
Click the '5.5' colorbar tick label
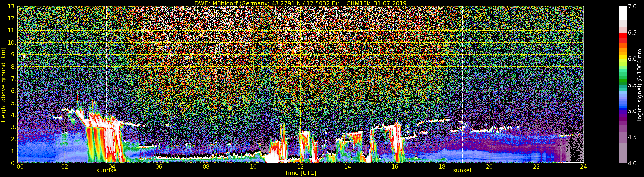click(x=632, y=85)
